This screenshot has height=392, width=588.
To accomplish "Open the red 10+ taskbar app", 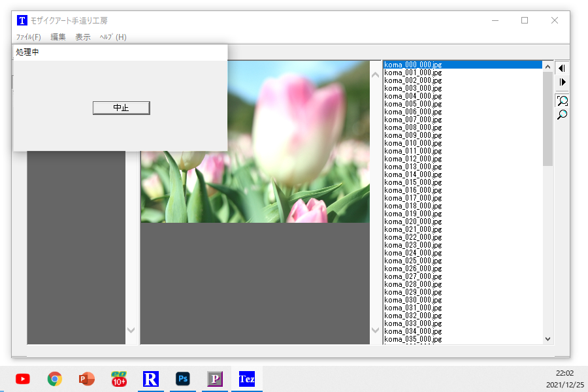I will point(119,379).
